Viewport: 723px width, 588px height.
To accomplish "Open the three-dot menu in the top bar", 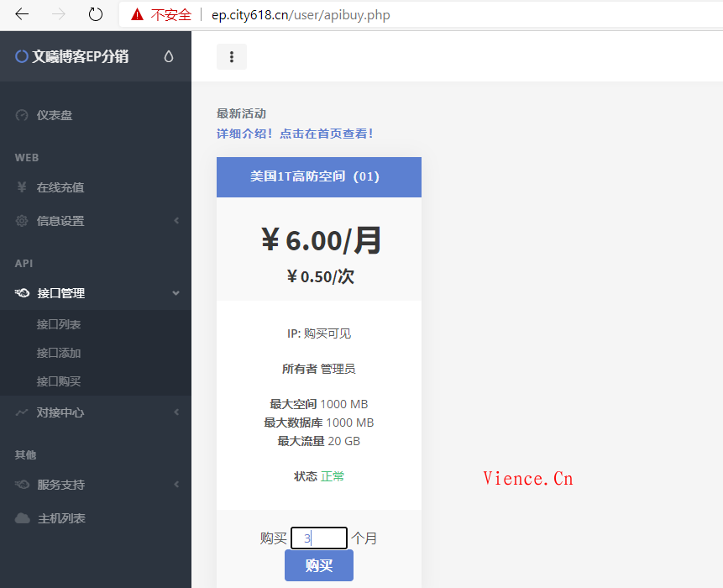I will pyautogui.click(x=231, y=56).
